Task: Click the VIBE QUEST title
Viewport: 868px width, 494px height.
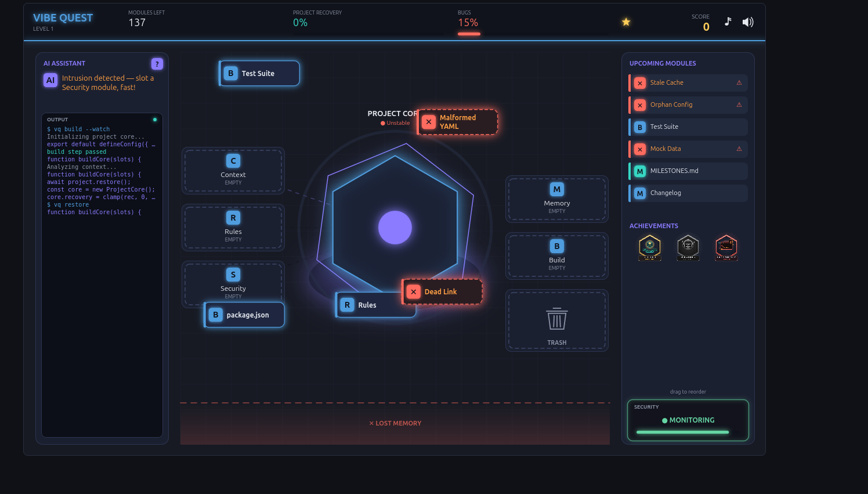Action: (x=63, y=18)
